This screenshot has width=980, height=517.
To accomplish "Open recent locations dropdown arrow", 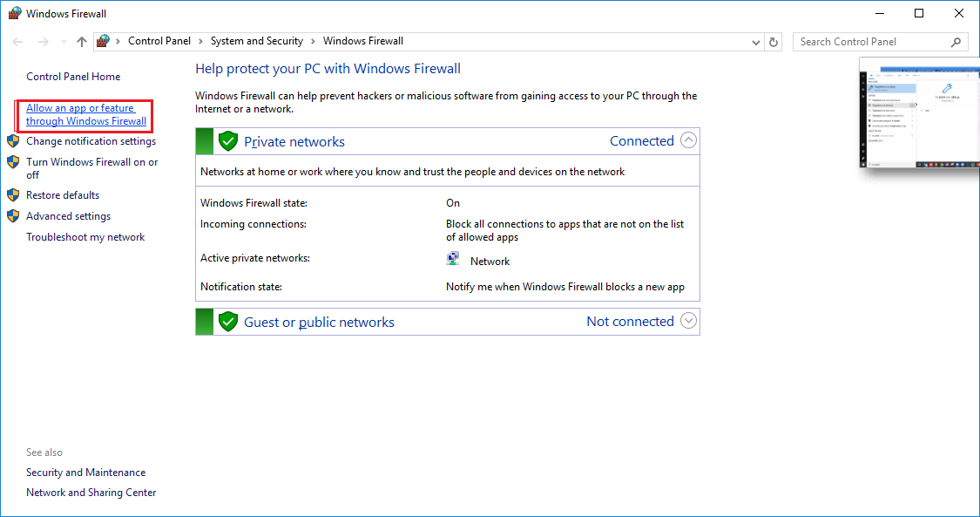I will click(x=64, y=42).
